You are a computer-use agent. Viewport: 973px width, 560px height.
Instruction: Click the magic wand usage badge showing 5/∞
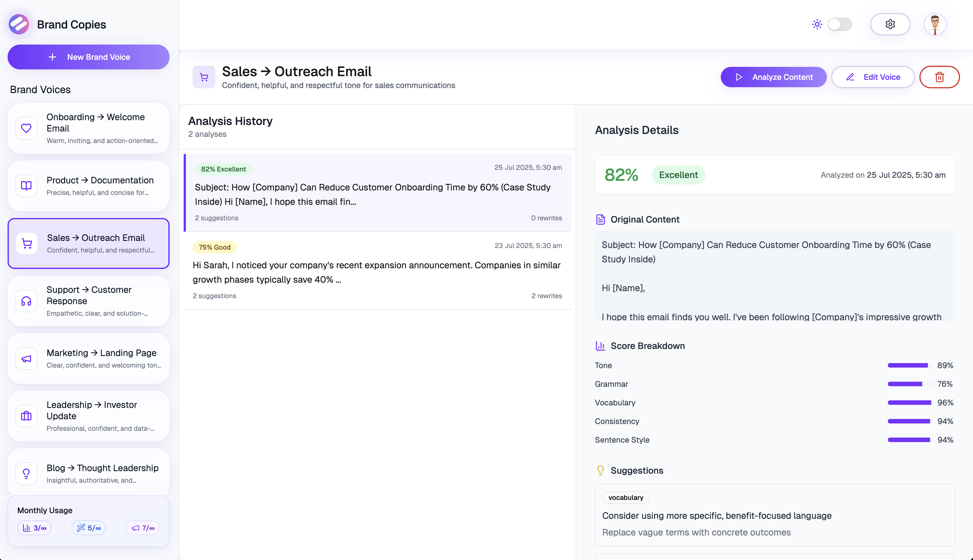pyautogui.click(x=89, y=528)
